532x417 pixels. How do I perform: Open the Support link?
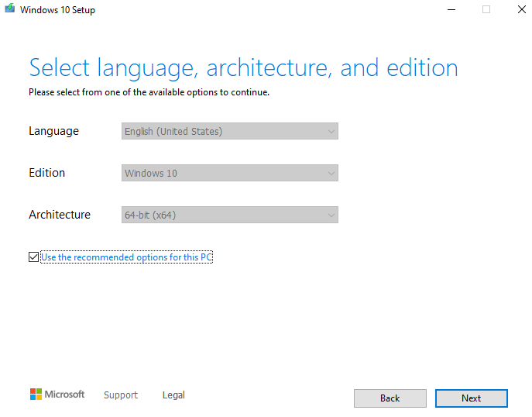(x=121, y=395)
